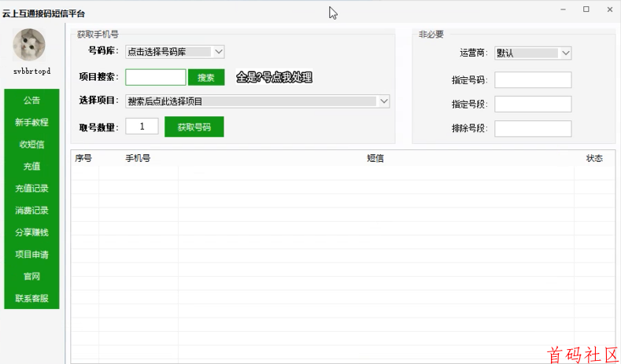Open 项目申请 sidebar item
The height and width of the screenshot is (364, 621).
click(x=31, y=255)
